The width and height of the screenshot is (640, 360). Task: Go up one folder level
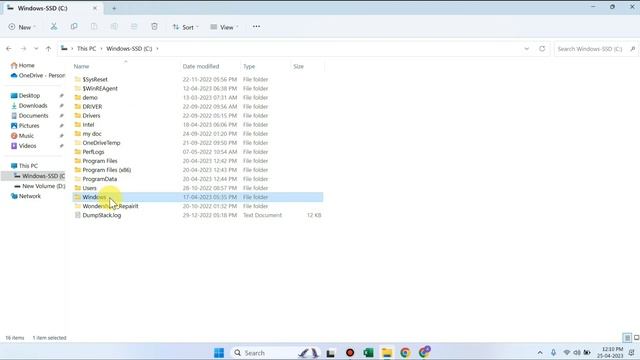(x=48, y=49)
